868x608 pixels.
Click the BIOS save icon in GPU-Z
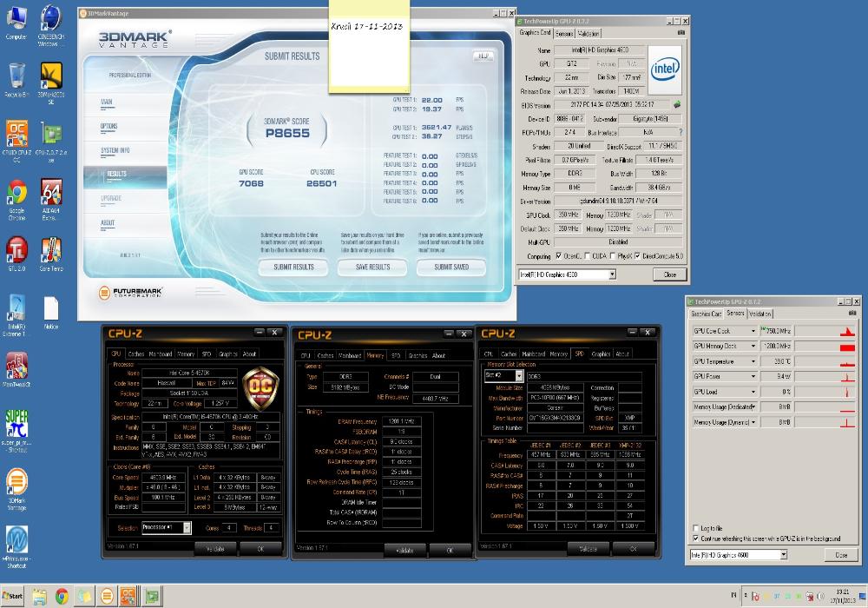click(676, 104)
